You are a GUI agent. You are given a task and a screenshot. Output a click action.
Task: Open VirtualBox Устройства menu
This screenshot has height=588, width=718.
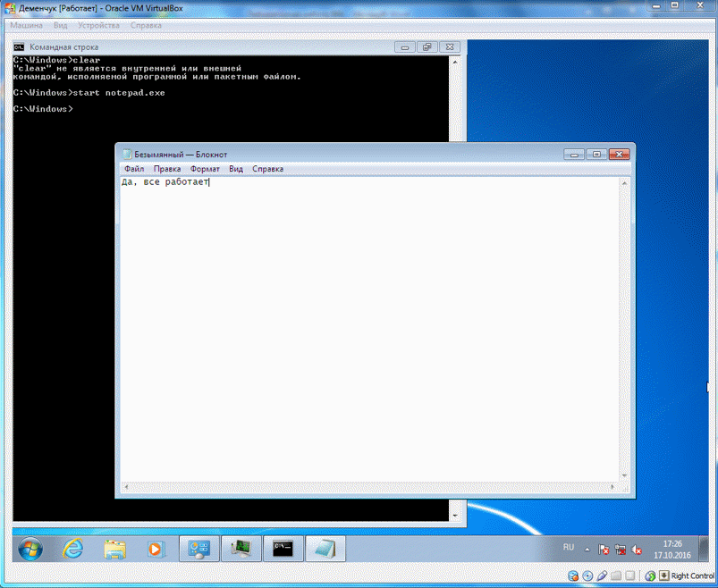tap(98, 26)
